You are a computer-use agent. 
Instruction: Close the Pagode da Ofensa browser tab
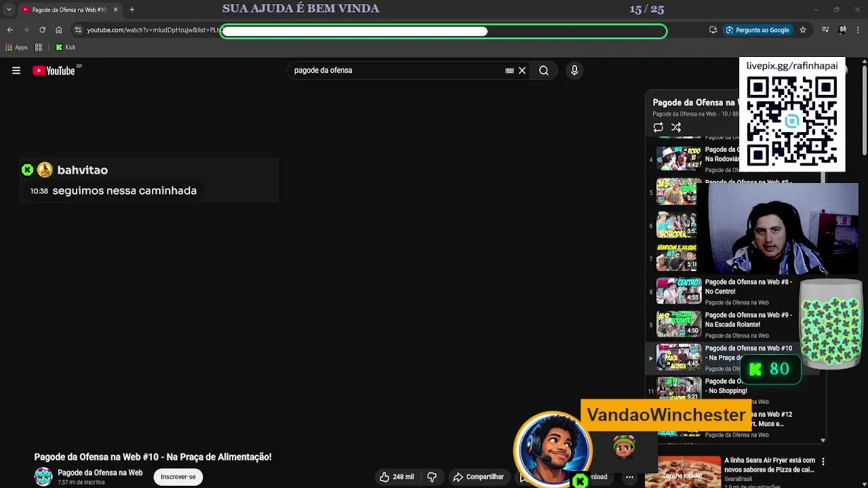pyautogui.click(x=115, y=9)
